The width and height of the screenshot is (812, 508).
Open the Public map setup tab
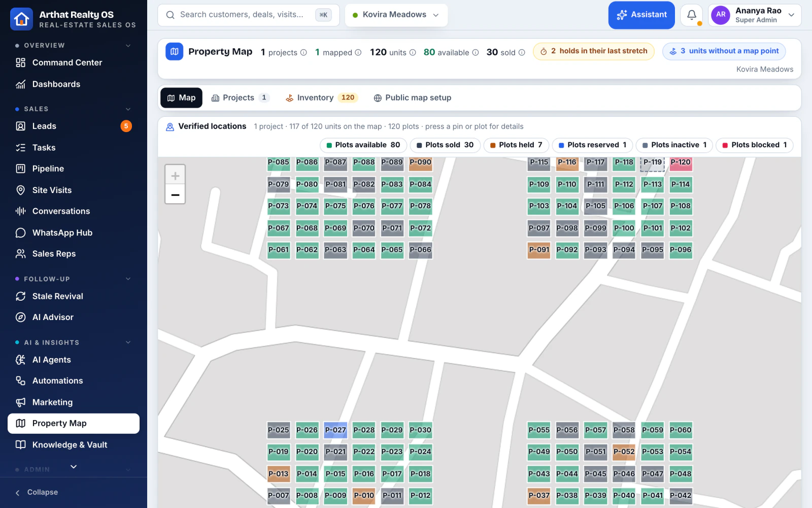pos(412,98)
